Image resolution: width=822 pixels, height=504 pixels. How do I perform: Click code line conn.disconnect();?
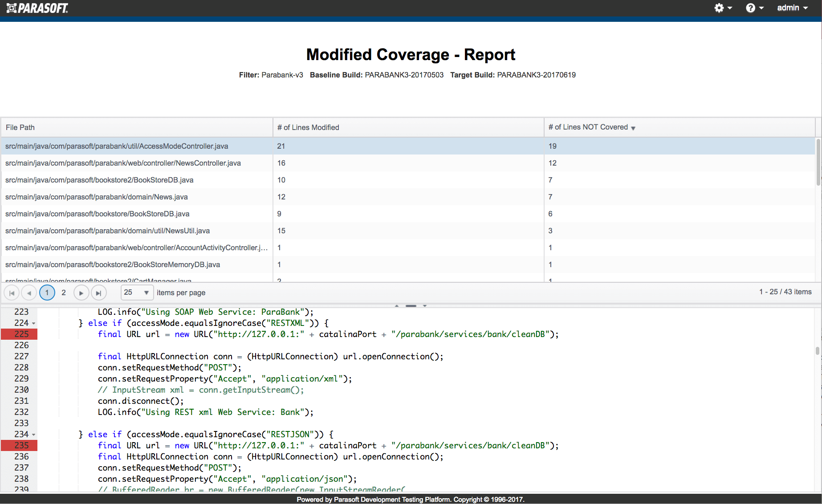tap(141, 401)
